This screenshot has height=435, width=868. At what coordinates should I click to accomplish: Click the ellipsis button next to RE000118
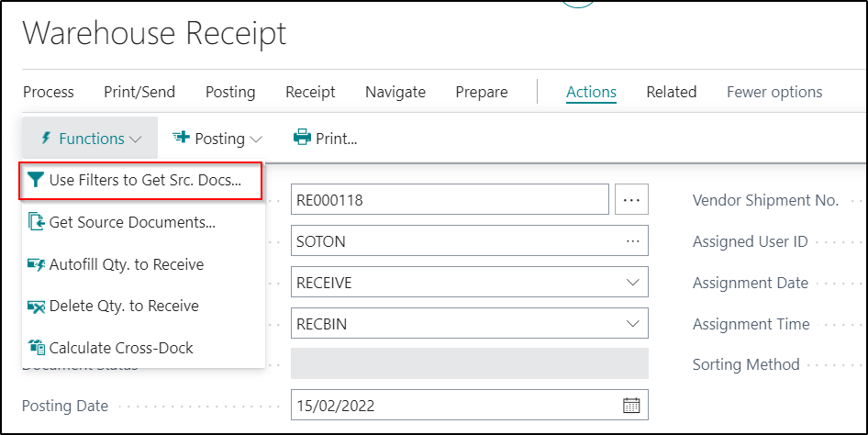(x=632, y=199)
